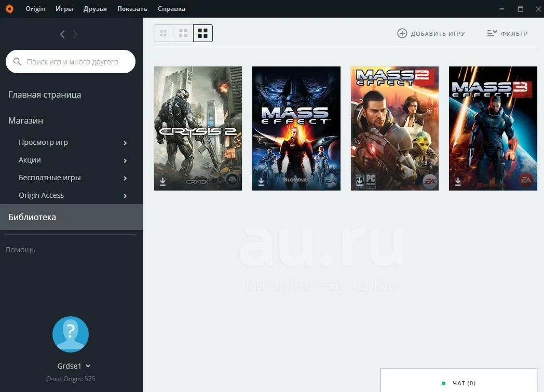Select the Mass Effect 3 game cover
Image resolution: width=544 pixels, height=392 pixels.
pyautogui.click(x=493, y=128)
